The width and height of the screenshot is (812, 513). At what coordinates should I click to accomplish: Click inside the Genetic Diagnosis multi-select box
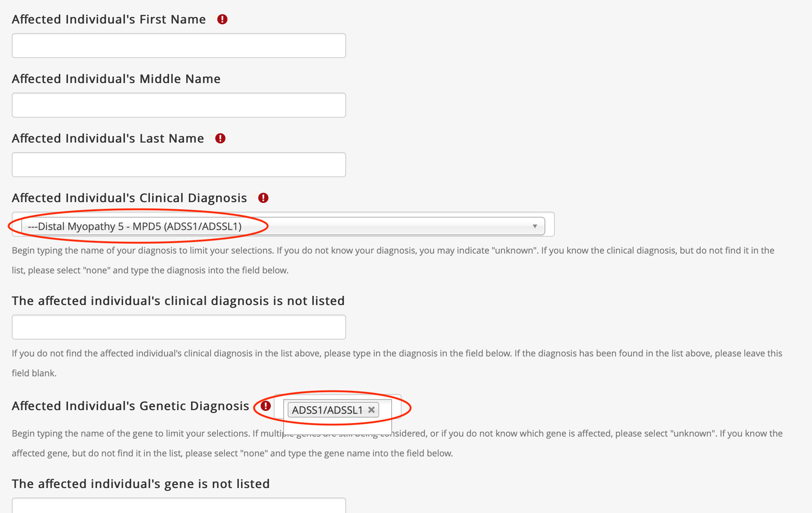[x=385, y=410]
